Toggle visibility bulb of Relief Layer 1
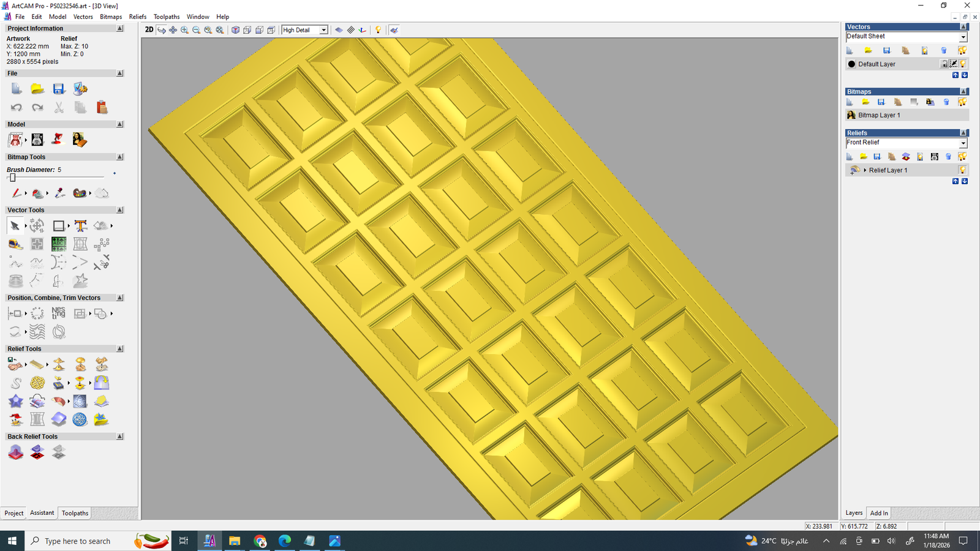The width and height of the screenshot is (980, 551). 962,170
